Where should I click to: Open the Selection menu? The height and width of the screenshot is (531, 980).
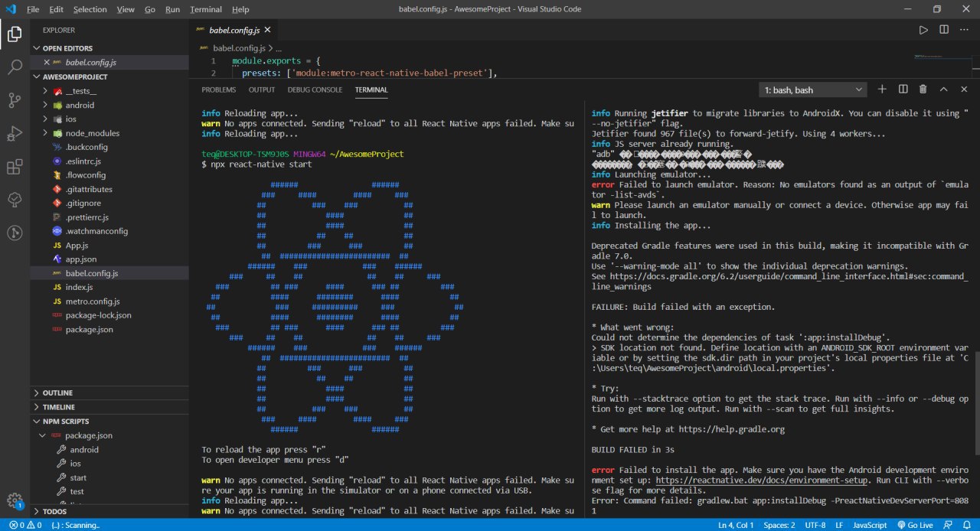coord(90,9)
